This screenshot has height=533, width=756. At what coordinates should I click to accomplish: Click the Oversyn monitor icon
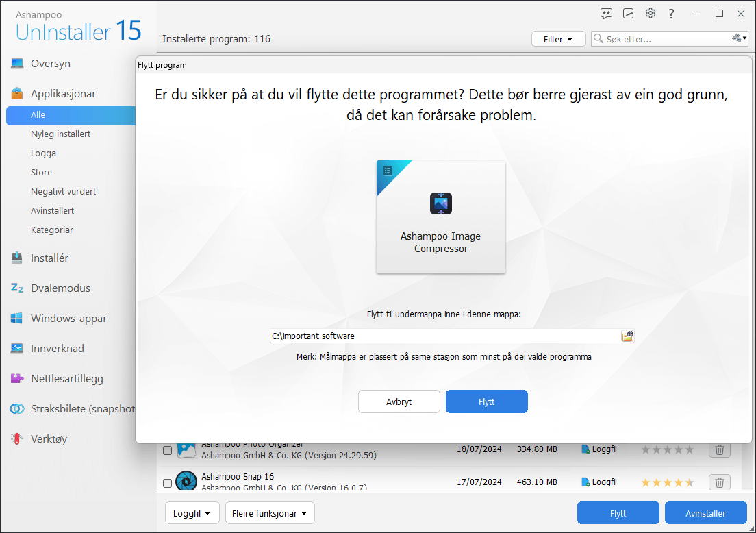click(17, 63)
